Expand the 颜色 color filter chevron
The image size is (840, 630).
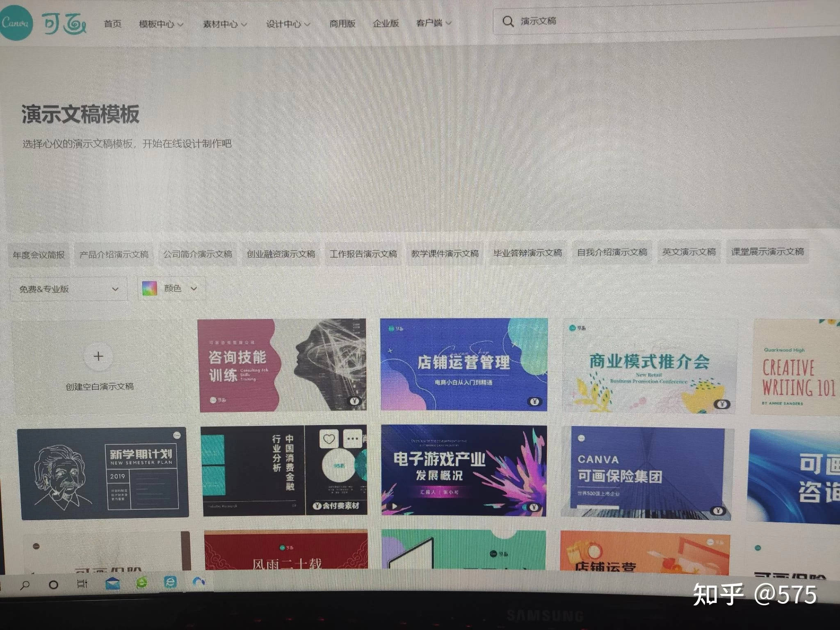[194, 288]
